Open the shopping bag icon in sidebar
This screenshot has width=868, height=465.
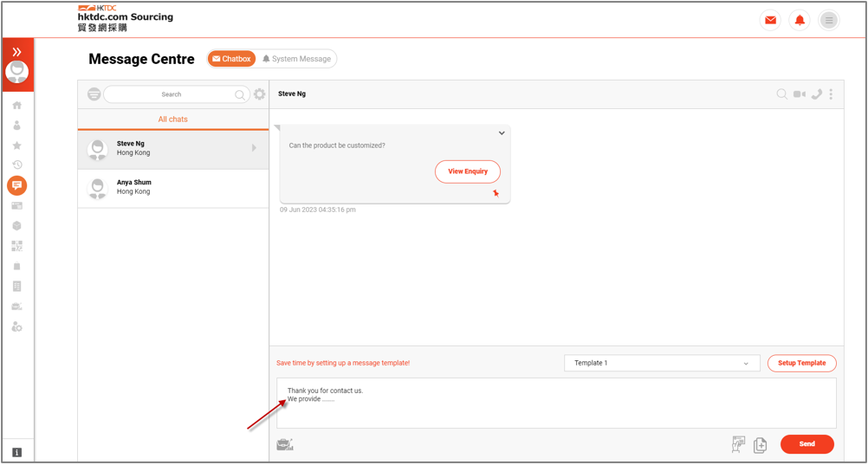coord(17,266)
